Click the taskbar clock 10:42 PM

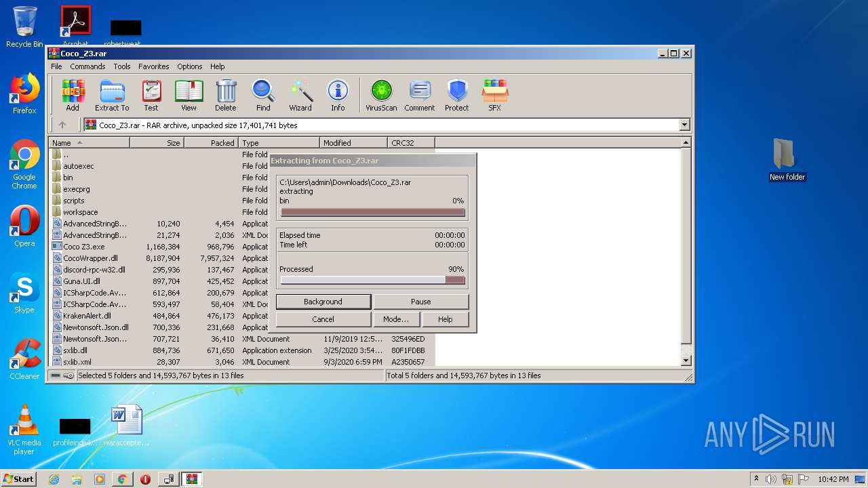tap(833, 479)
